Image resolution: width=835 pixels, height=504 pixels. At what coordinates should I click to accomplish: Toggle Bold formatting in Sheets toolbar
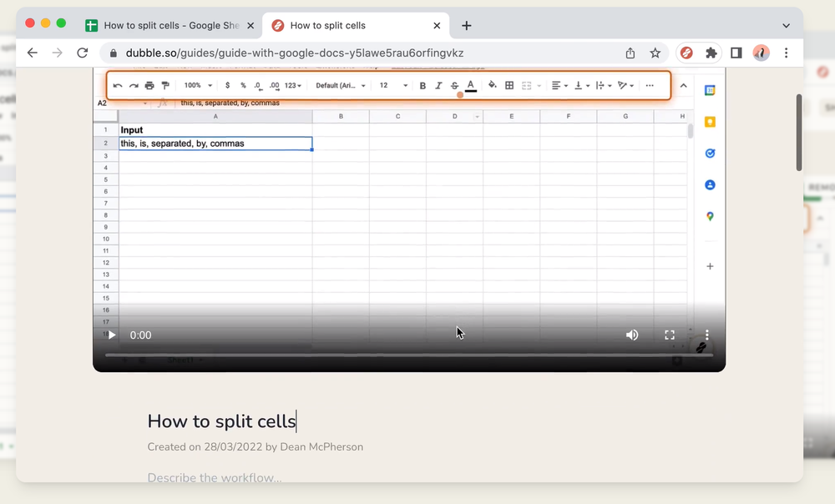(423, 86)
